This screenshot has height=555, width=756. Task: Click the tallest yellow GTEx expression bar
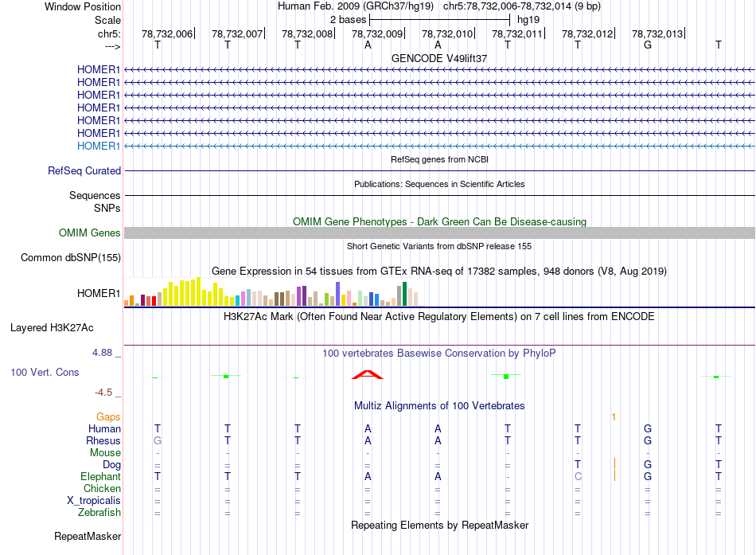(198, 291)
